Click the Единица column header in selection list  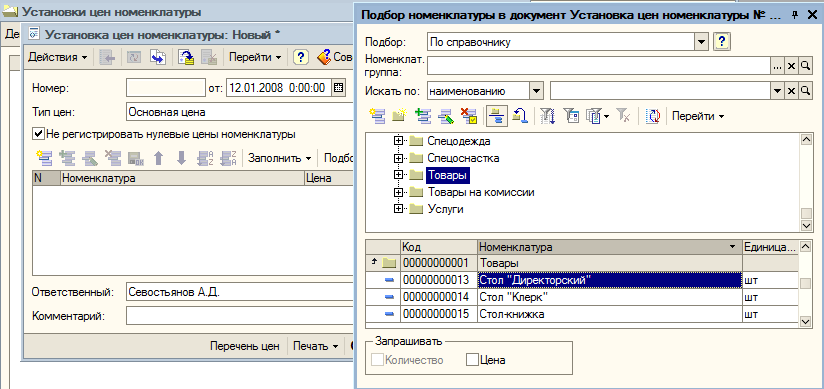(769, 247)
